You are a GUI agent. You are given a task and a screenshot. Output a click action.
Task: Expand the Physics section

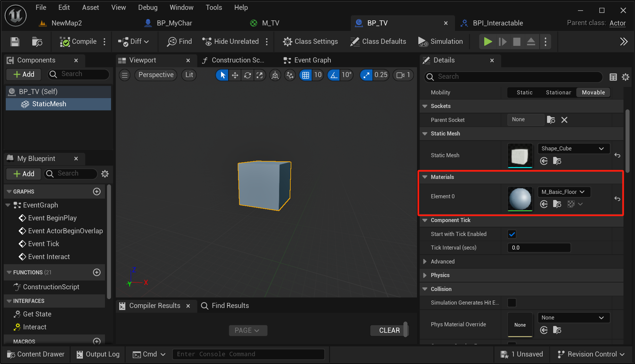[425, 275]
